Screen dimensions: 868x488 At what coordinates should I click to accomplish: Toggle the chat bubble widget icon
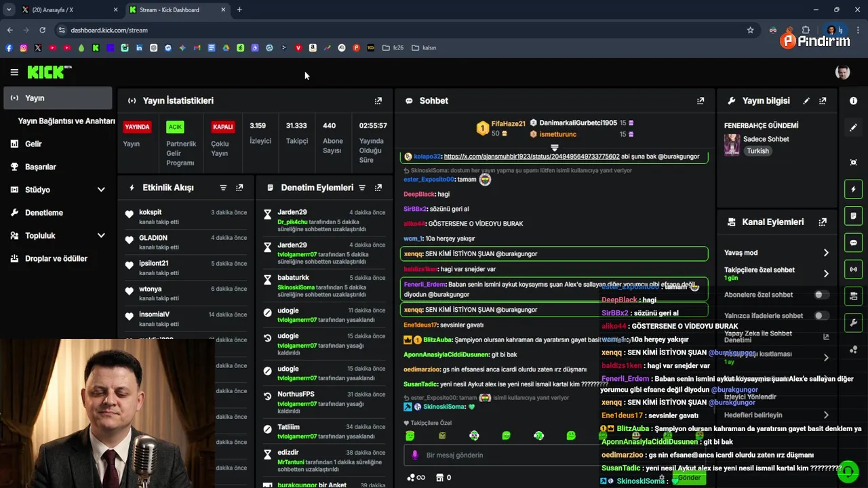pyautogui.click(x=853, y=243)
